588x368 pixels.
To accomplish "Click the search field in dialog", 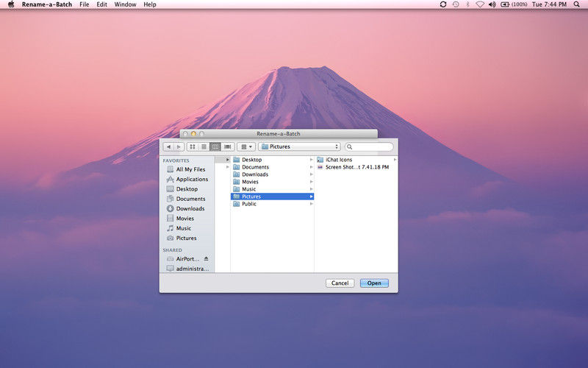I will [x=371, y=146].
